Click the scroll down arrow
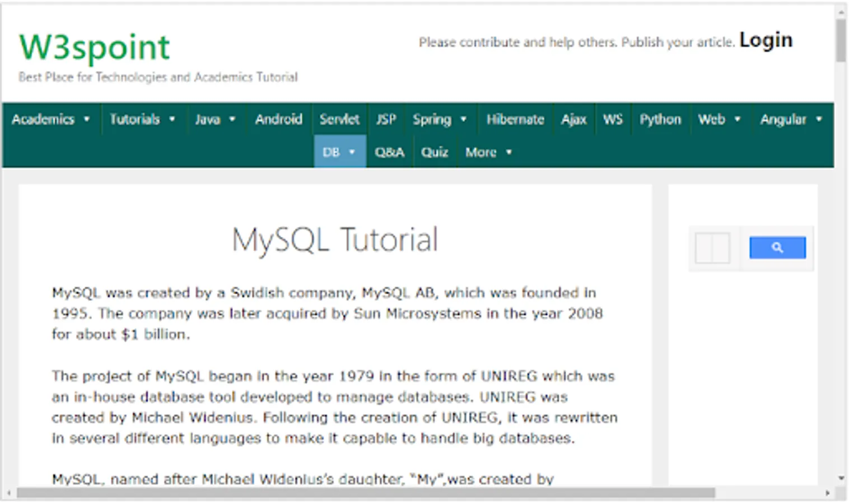 [841, 478]
